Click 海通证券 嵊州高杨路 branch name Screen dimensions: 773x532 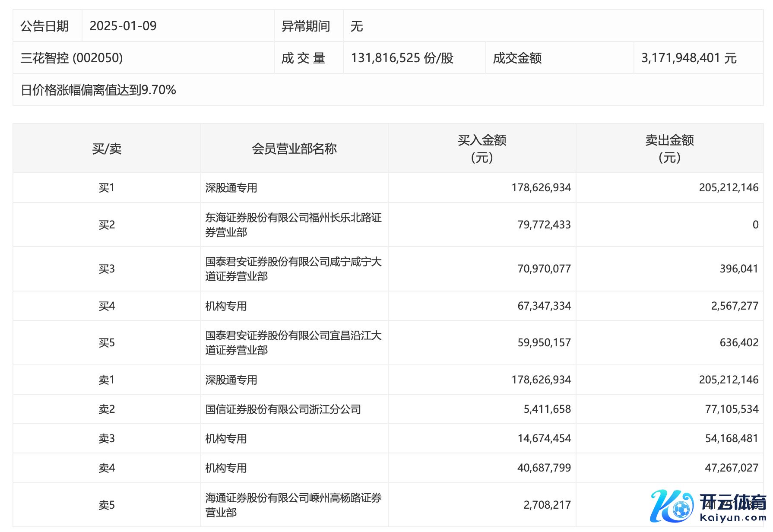tap(293, 505)
